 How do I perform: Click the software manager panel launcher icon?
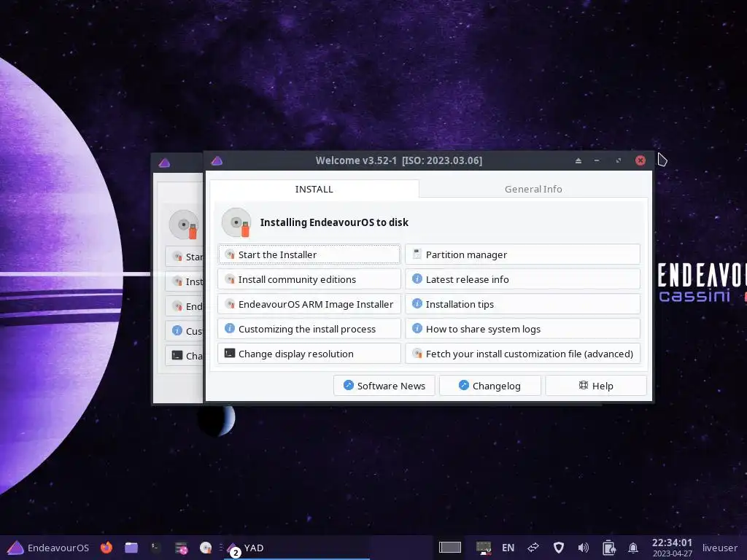(x=181, y=548)
